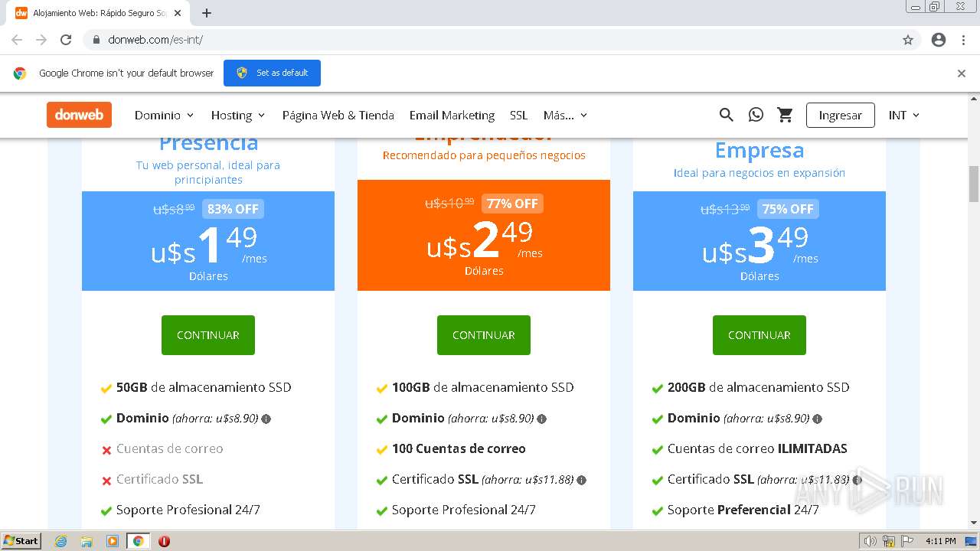The image size is (980, 551).
Task: Click the address bar URL field
Action: click(x=498, y=40)
